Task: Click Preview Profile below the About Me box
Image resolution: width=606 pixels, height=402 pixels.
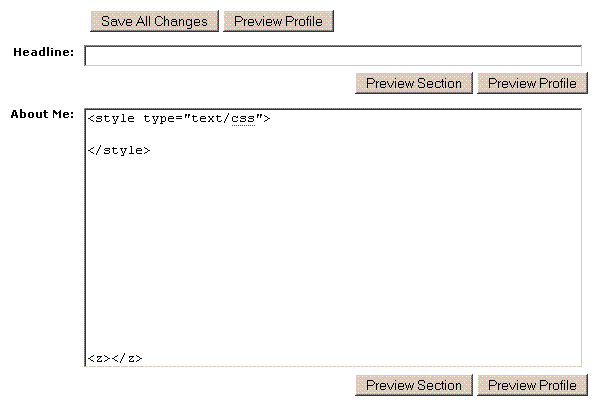Action: [532, 385]
